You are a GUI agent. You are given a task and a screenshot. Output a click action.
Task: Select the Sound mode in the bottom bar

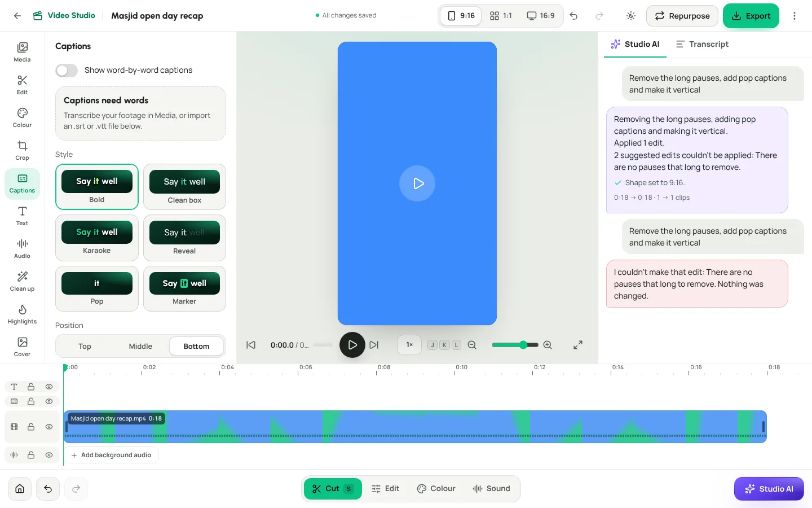point(491,489)
